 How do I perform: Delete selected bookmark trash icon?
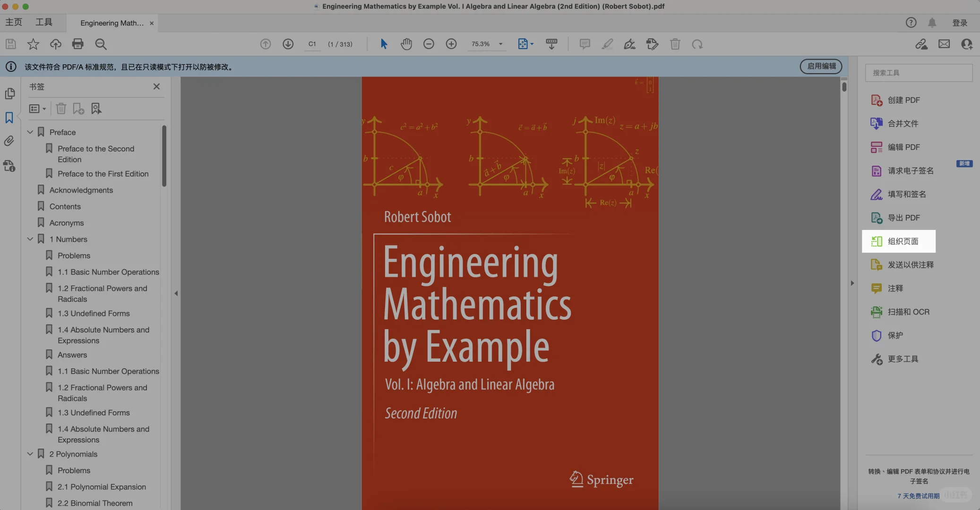click(x=61, y=109)
